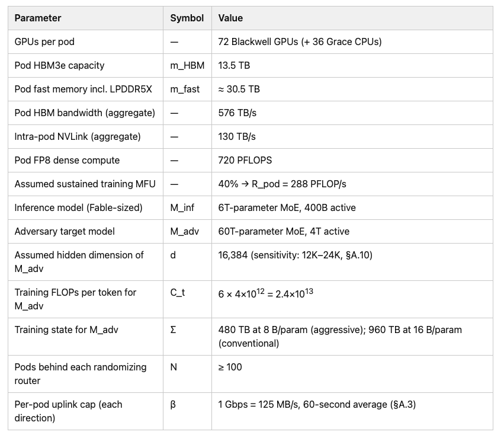
Task: Click the Value column header
Action: click(x=230, y=18)
